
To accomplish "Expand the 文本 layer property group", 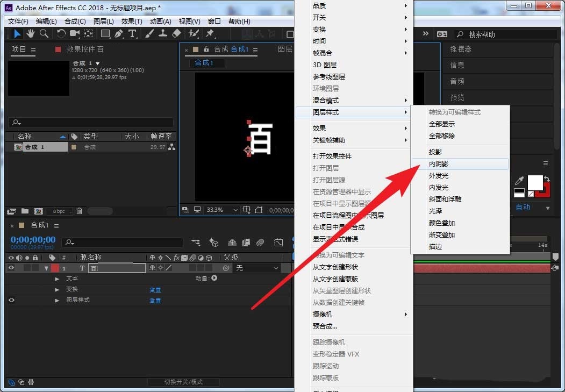I will (x=58, y=279).
